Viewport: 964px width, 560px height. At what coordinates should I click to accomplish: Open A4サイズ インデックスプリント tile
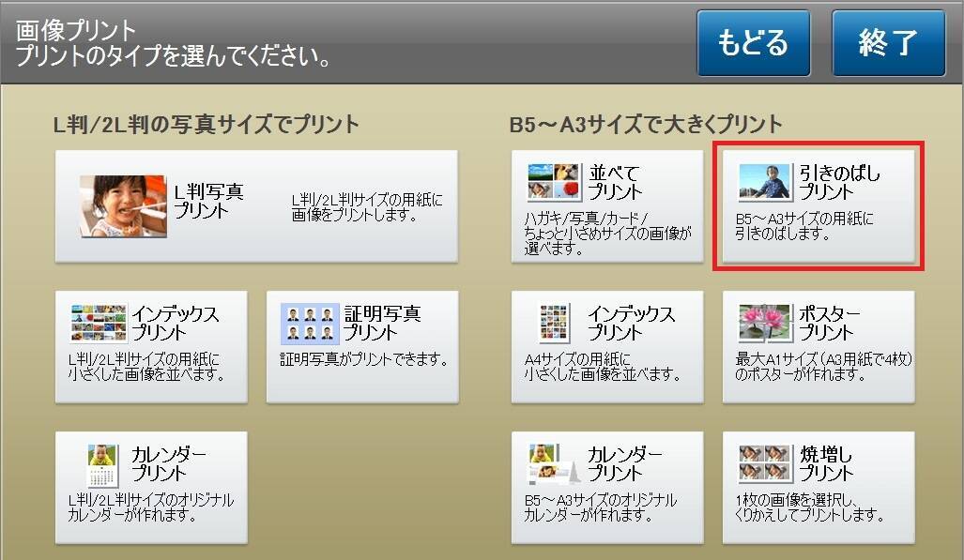(606, 347)
